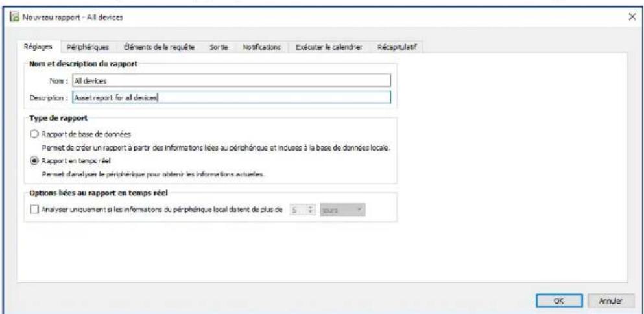
Task: Click the Nouveau rapport window icon
Action: [15, 18]
